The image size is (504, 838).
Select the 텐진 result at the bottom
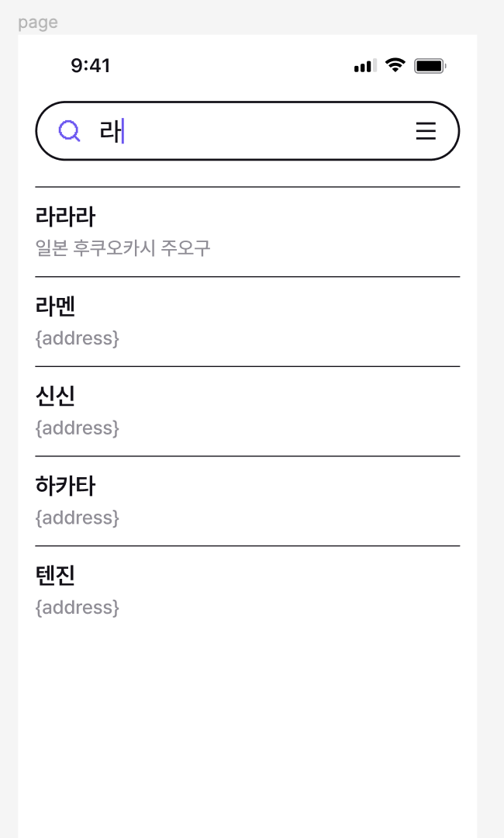56,576
